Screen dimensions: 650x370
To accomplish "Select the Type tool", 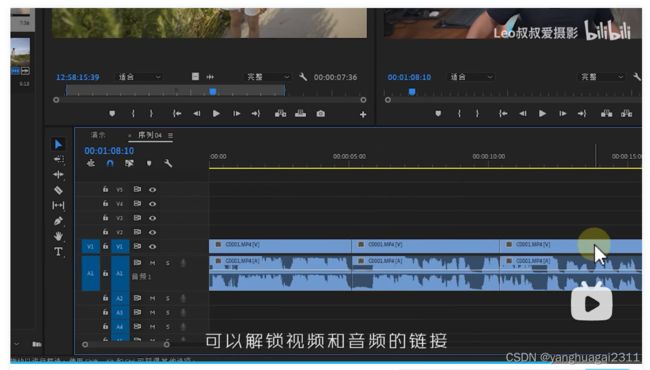I will tap(58, 252).
